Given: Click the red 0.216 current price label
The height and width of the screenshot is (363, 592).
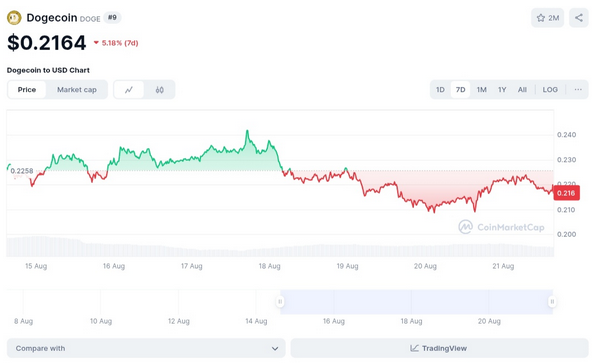Looking at the screenshot, I should [566, 193].
